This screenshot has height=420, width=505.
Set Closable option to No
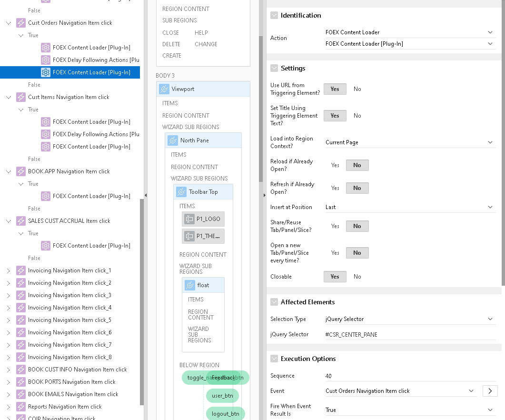click(357, 277)
